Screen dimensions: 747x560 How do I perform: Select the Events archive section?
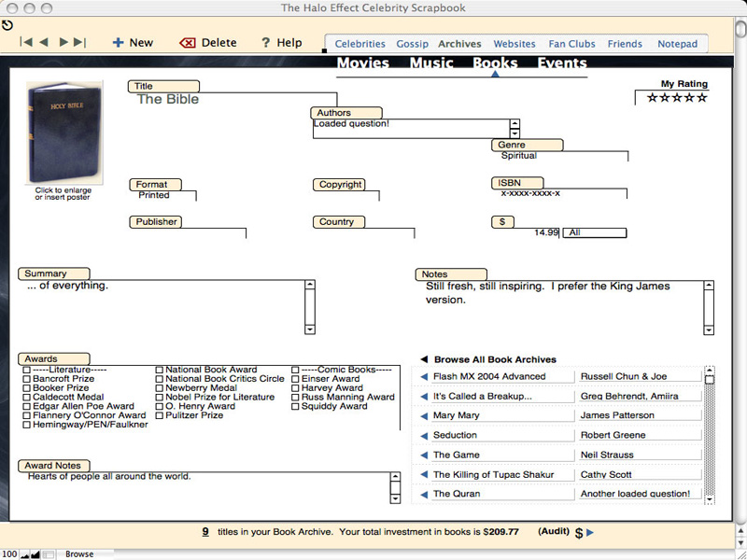point(562,63)
